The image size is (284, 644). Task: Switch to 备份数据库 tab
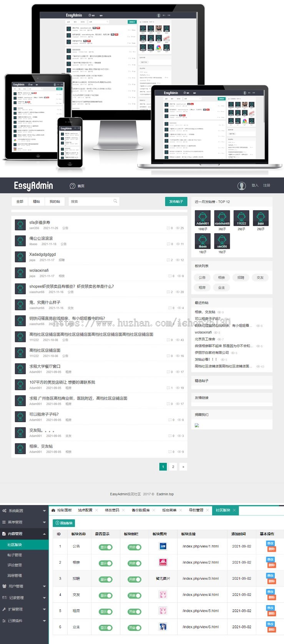coord(140,510)
